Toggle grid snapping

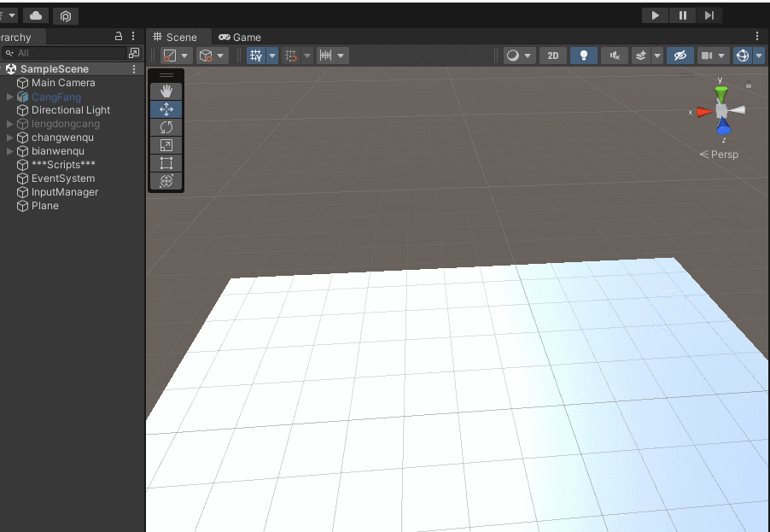point(291,56)
